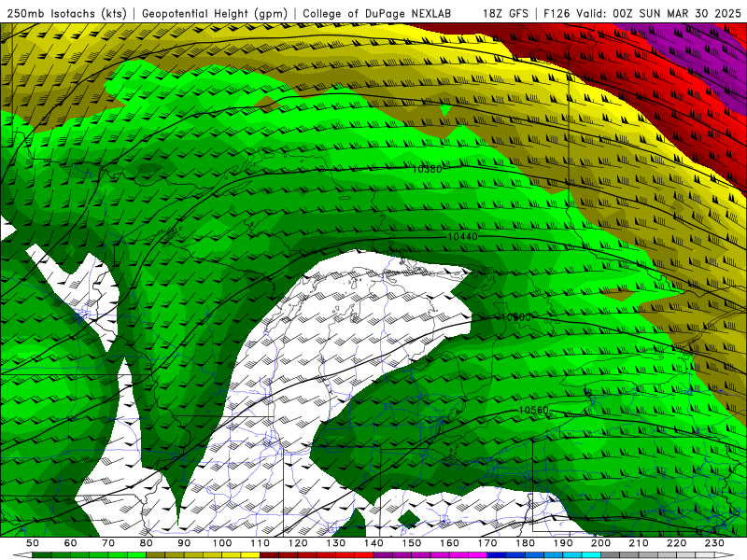
Task: Click the 110 value on the color scale
Action: coord(261,543)
